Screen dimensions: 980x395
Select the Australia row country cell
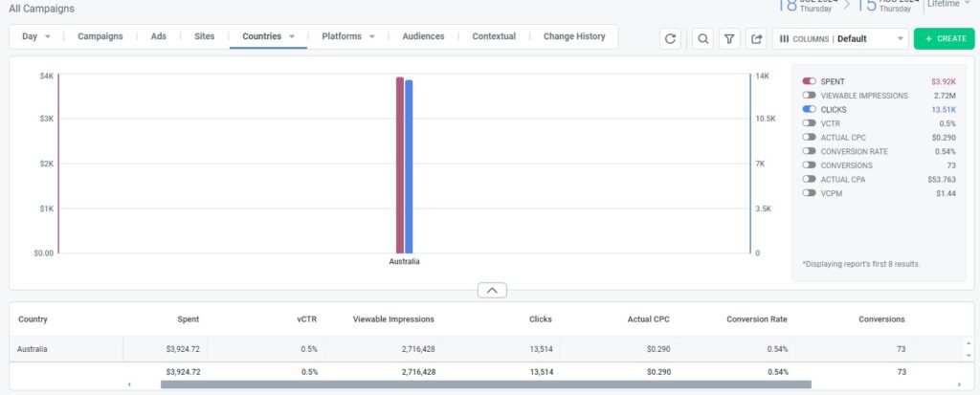66,349
